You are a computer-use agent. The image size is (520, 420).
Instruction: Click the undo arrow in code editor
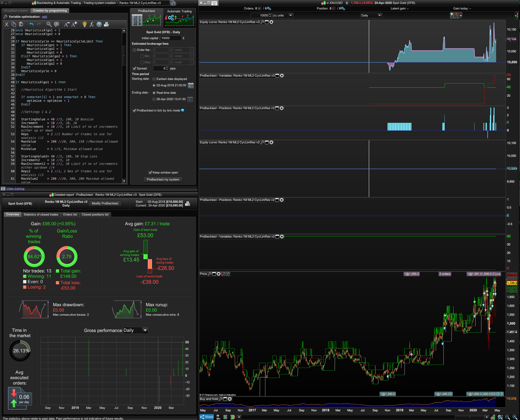(x=32, y=25)
